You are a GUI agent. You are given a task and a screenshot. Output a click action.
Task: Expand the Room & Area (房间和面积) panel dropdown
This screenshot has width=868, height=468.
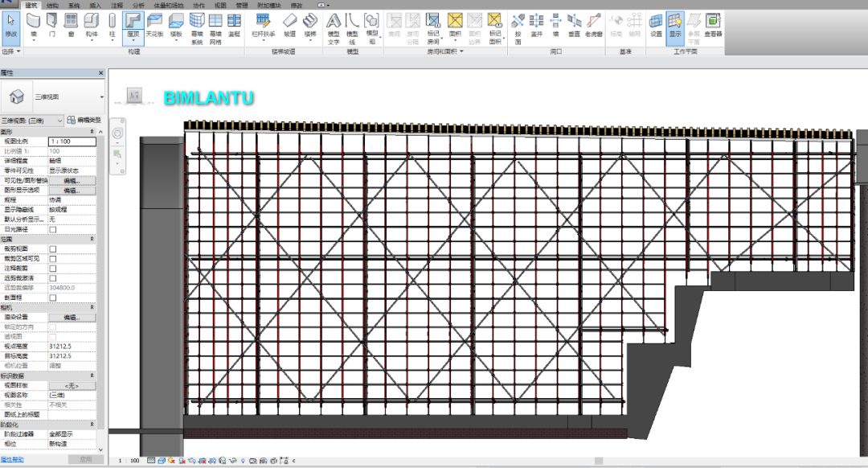(445, 51)
